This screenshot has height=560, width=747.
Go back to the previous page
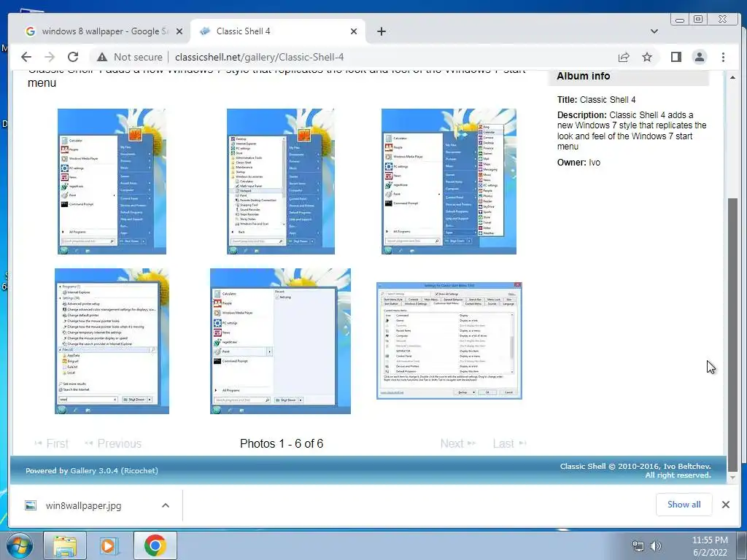pos(26,57)
